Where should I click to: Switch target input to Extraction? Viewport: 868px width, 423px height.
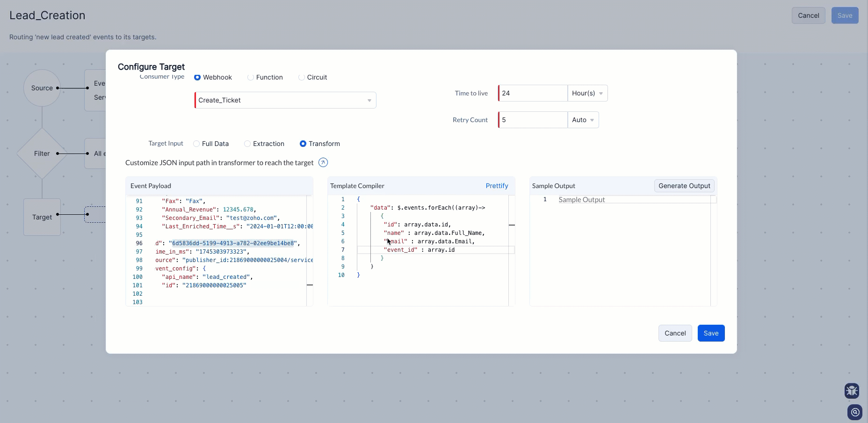247,144
